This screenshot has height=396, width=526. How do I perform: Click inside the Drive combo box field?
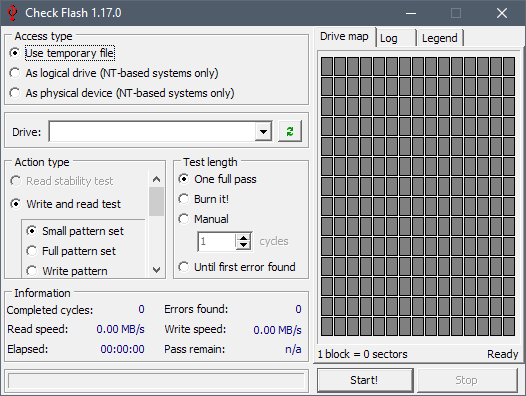pos(152,131)
